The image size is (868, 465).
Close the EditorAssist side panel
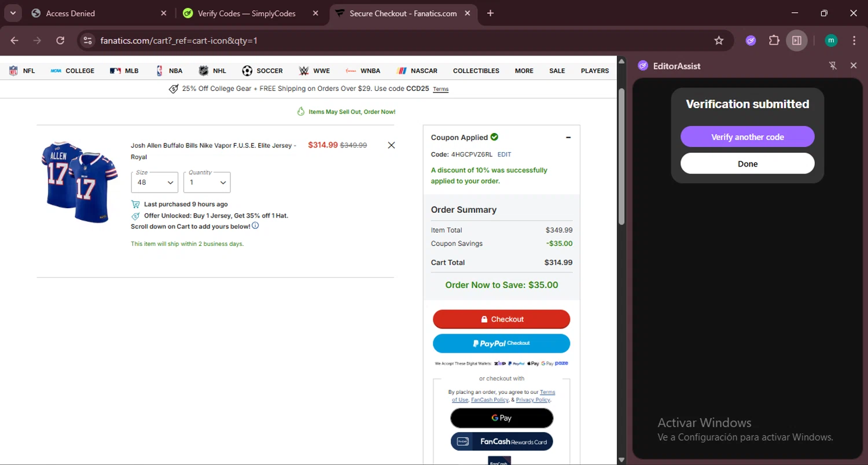coord(854,65)
